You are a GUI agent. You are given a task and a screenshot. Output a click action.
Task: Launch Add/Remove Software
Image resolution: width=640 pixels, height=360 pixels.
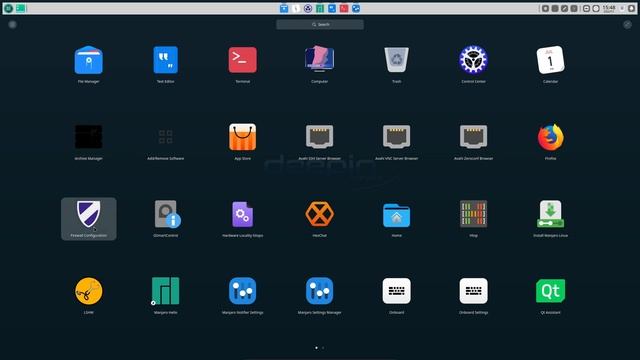(x=165, y=137)
